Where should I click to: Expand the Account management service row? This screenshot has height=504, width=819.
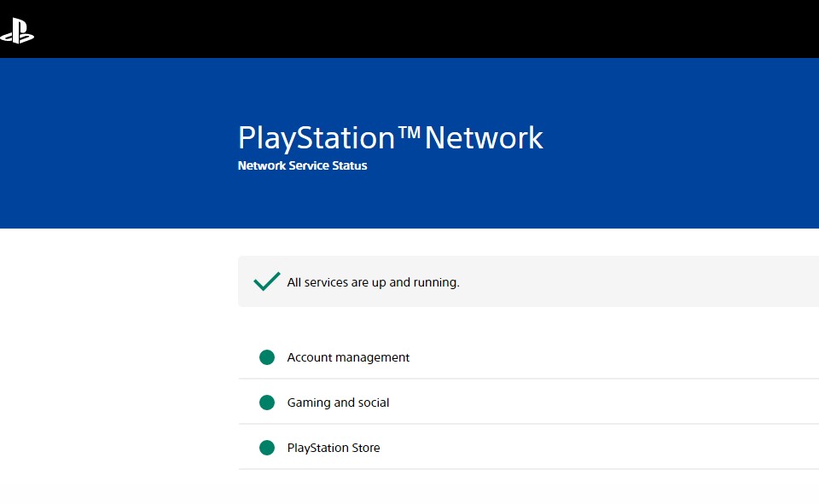(529, 357)
